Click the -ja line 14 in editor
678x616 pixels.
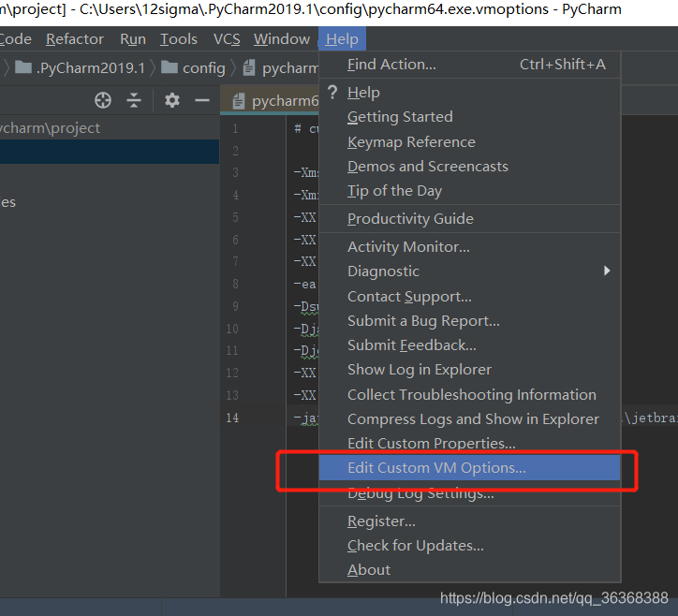point(306,418)
